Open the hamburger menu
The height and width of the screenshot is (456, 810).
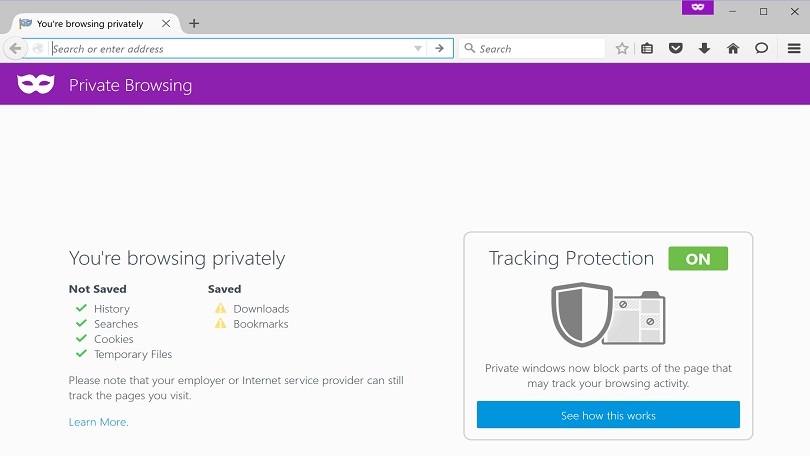pos(793,48)
